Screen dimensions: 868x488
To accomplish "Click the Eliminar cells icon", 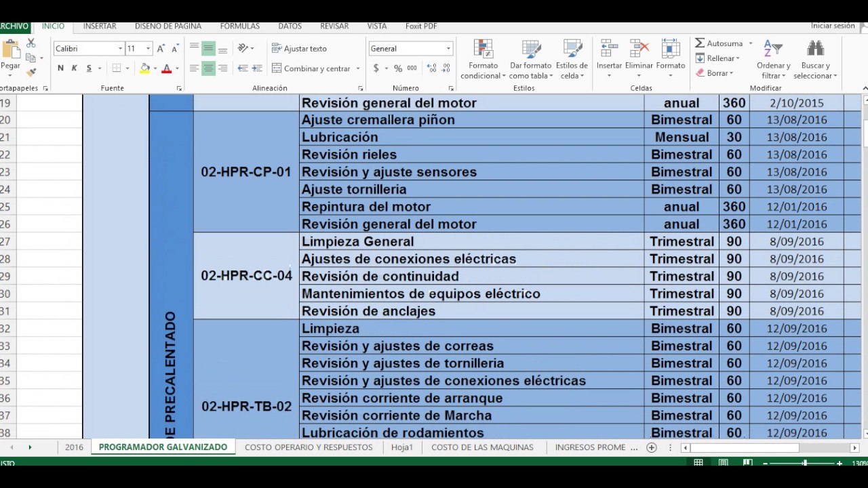I will 639,49.
